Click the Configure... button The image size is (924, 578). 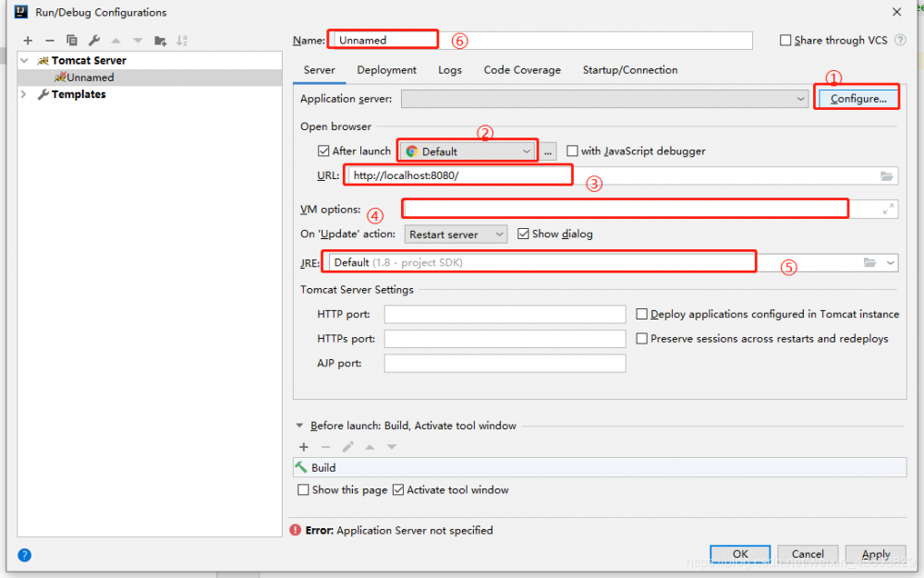[857, 98]
